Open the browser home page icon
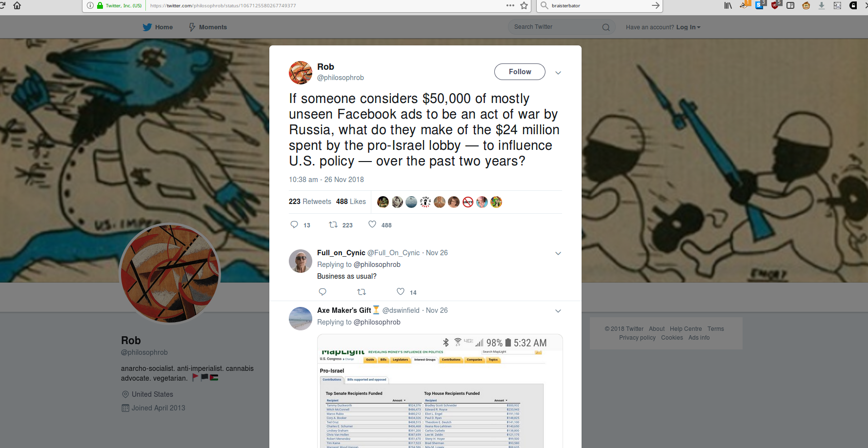 point(17,5)
